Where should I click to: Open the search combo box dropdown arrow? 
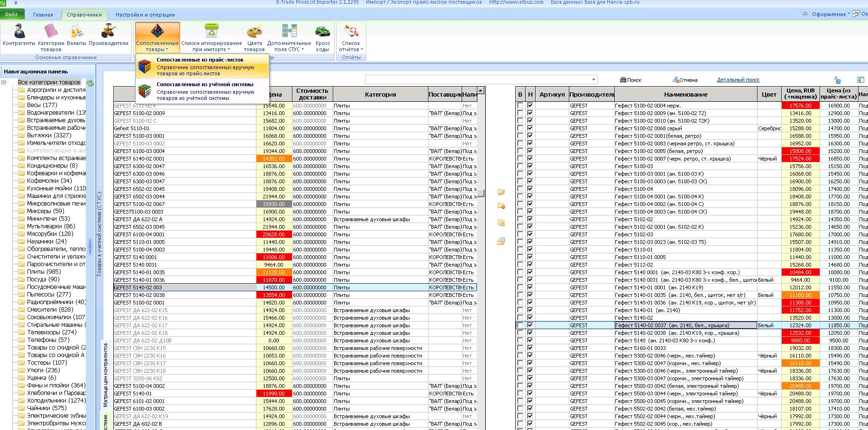(594, 80)
